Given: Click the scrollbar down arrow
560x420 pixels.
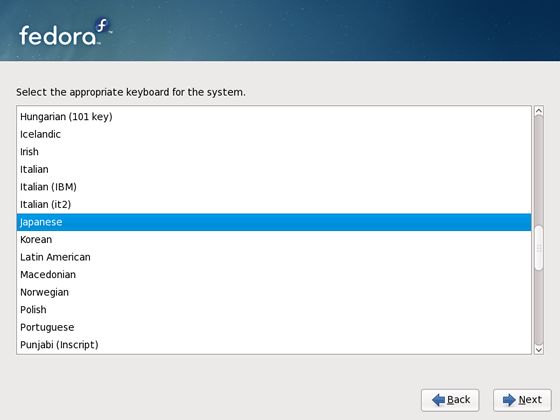Looking at the screenshot, I should (x=539, y=349).
